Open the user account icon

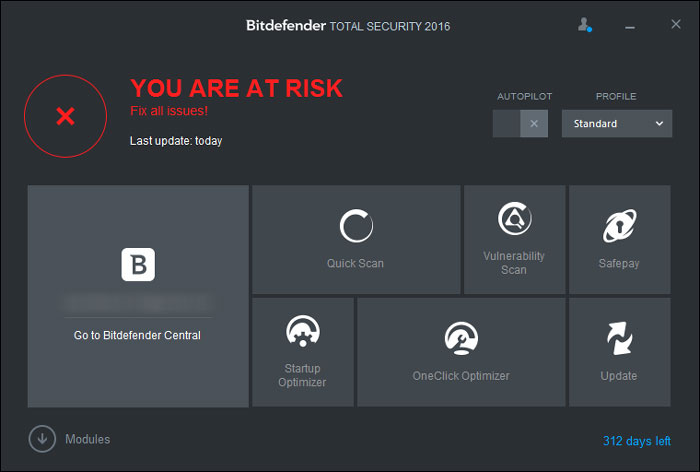(x=584, y=25)
